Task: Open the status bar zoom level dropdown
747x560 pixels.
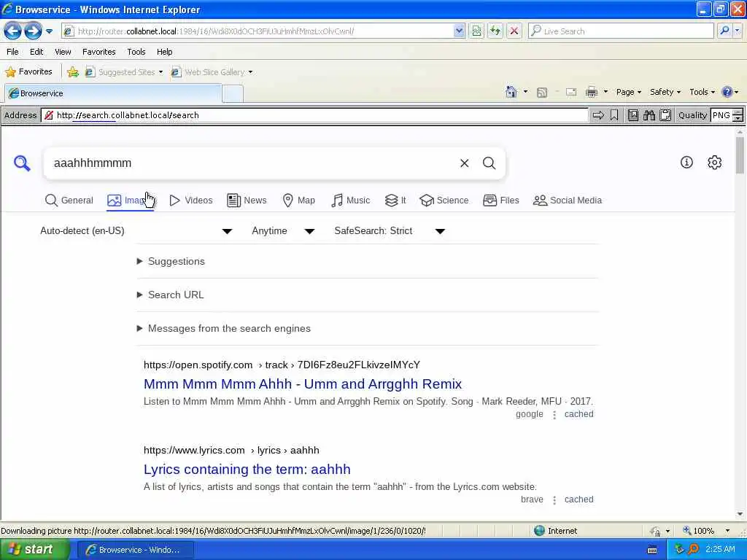Action: click(727, 531)
